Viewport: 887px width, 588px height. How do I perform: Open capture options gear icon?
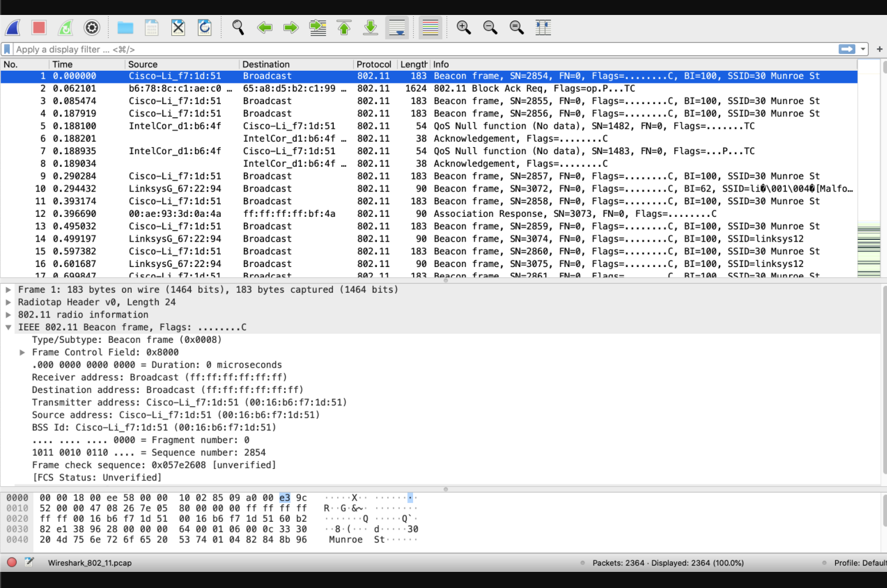click(x=92, y=28)
